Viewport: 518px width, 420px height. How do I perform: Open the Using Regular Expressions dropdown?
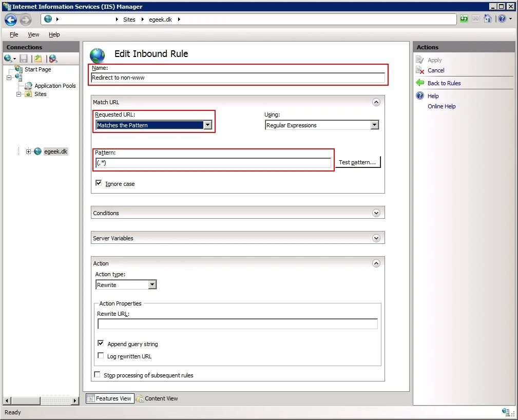click(x=374, y=125)
